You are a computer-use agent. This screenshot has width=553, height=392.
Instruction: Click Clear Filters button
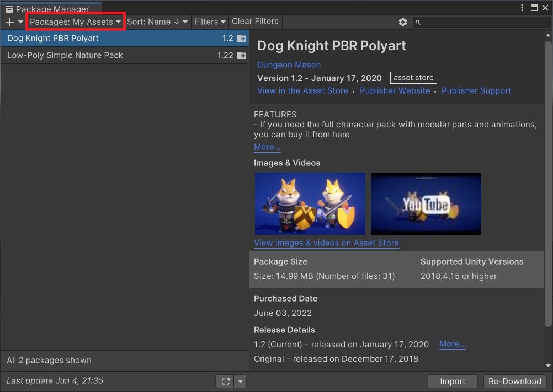point(255,22)
